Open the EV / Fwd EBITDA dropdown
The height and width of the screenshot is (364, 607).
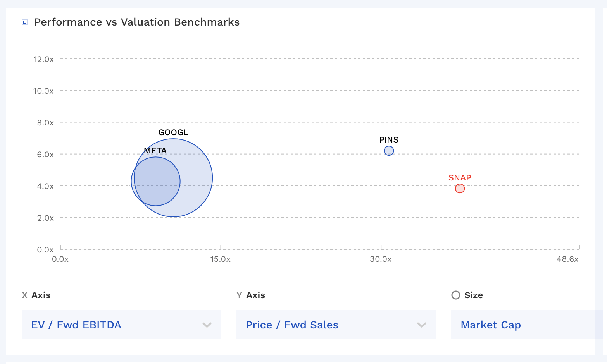[x=121, y=325]
